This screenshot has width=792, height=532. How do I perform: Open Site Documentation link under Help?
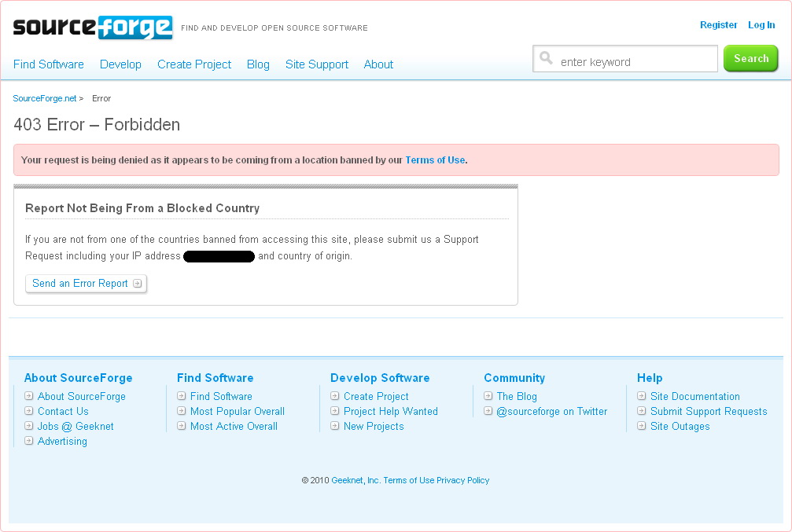click(x=695, y=397)
